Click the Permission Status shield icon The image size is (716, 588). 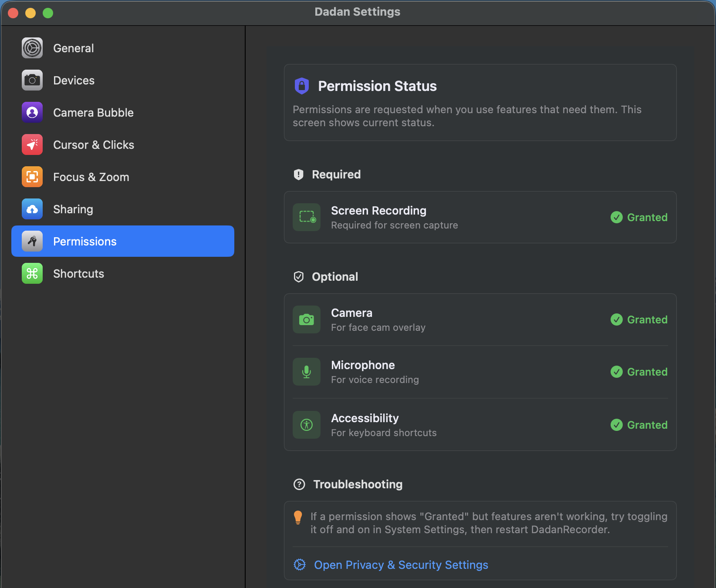click(302, 86)
